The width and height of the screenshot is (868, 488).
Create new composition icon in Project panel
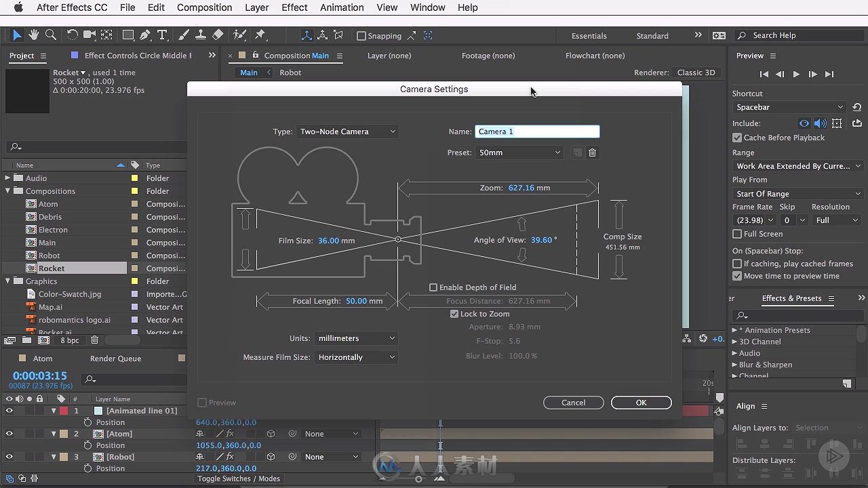(45, 340)
